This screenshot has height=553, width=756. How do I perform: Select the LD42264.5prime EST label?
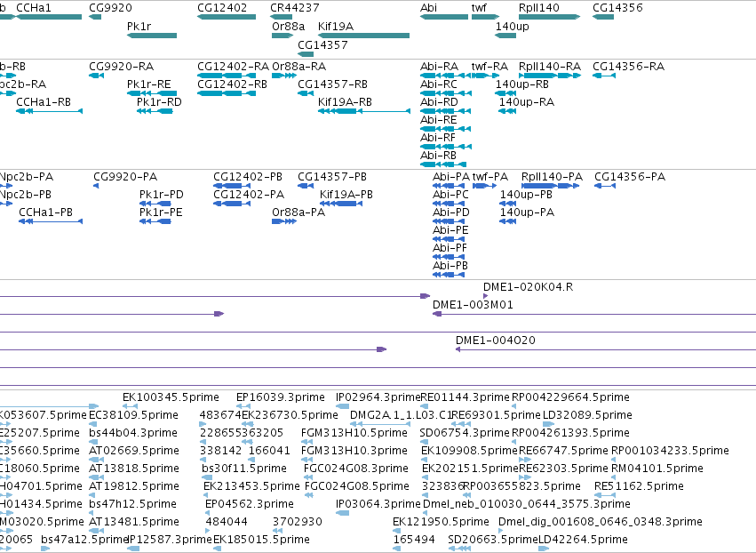click(x=583, y=539)
